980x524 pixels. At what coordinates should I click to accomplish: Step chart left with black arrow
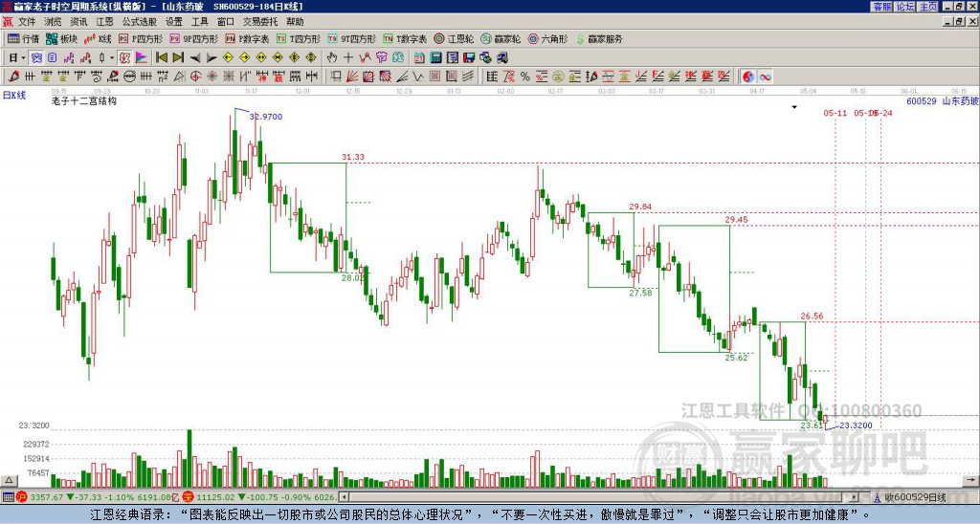point(195,58)
